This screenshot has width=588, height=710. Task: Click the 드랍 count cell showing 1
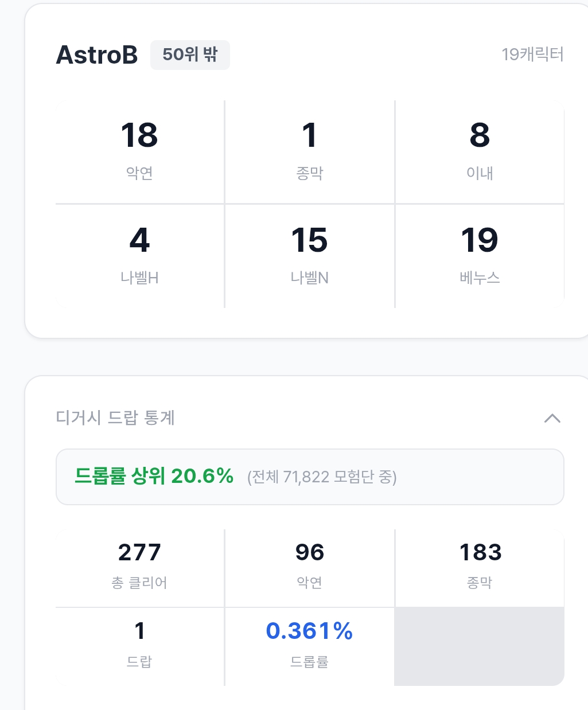[x=139, y=644]
